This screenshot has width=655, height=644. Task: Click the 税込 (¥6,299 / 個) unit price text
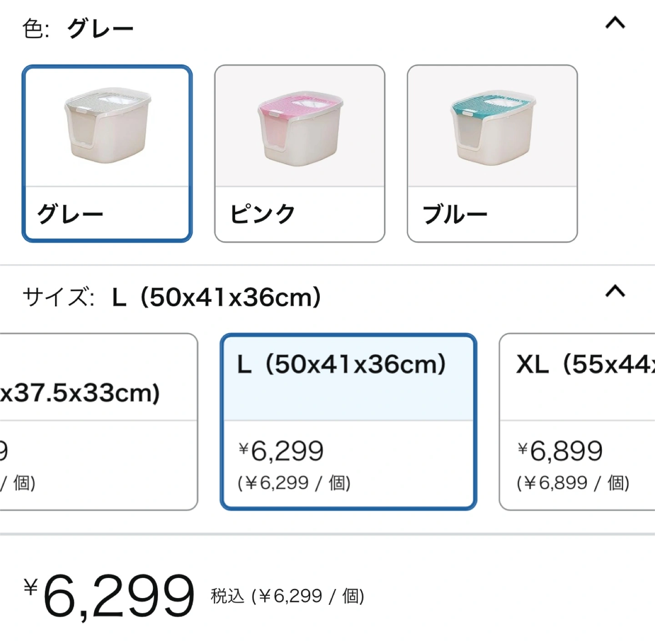(287, 596)
